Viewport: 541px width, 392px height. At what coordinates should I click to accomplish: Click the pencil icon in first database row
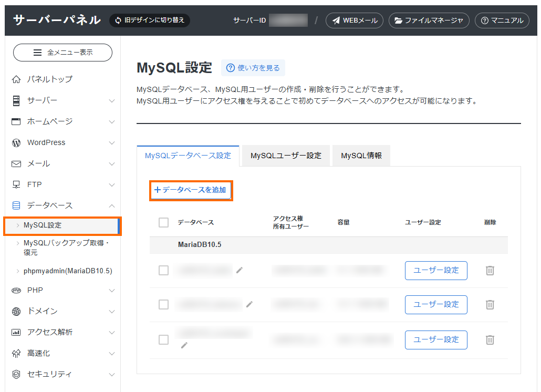[x=240, y=270]
